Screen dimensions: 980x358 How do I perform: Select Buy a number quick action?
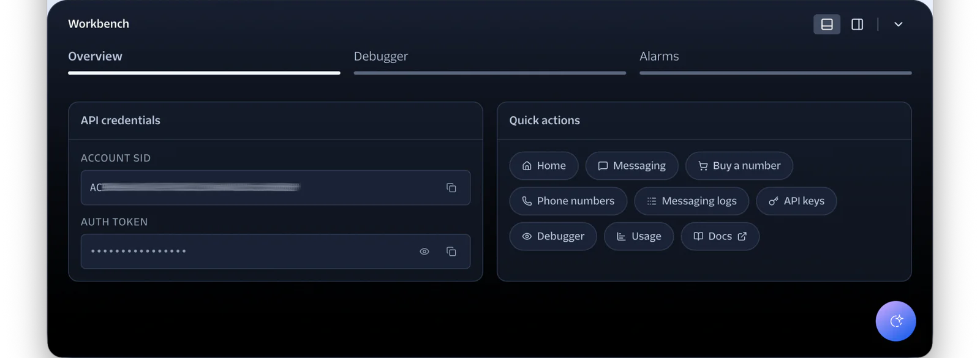[x=739, y=166]
